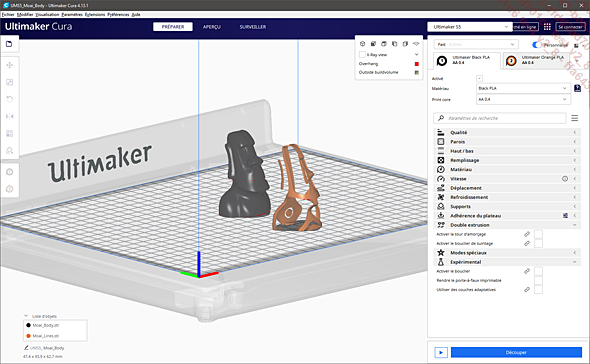Enable Activer la tour d'amorçage checkbox

click(538, 234)
